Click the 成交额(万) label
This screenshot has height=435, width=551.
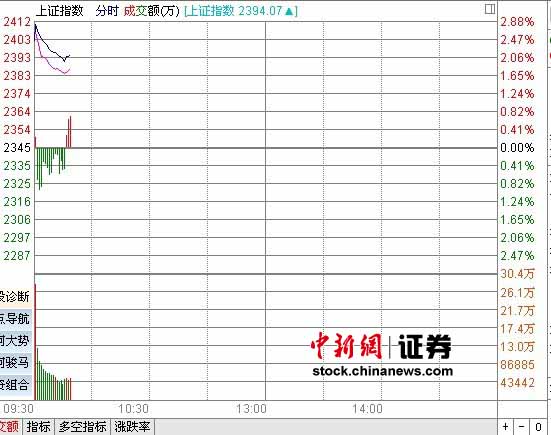[x=151, y=11]
